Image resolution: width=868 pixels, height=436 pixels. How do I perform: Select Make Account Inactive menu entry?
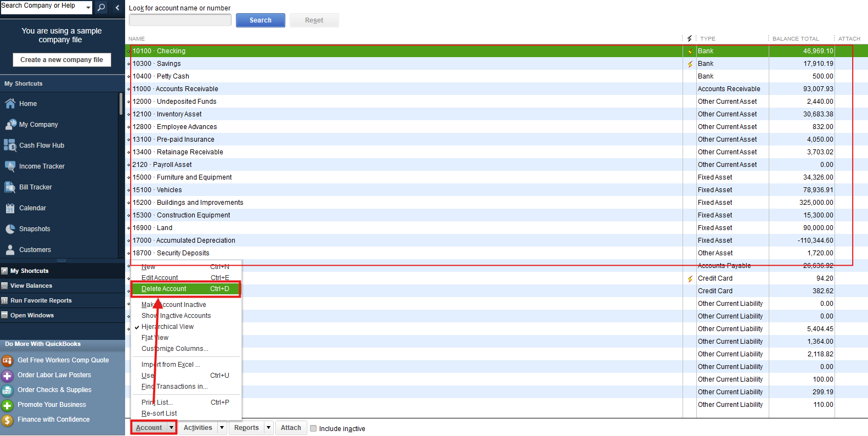click(x=174, y=305)
